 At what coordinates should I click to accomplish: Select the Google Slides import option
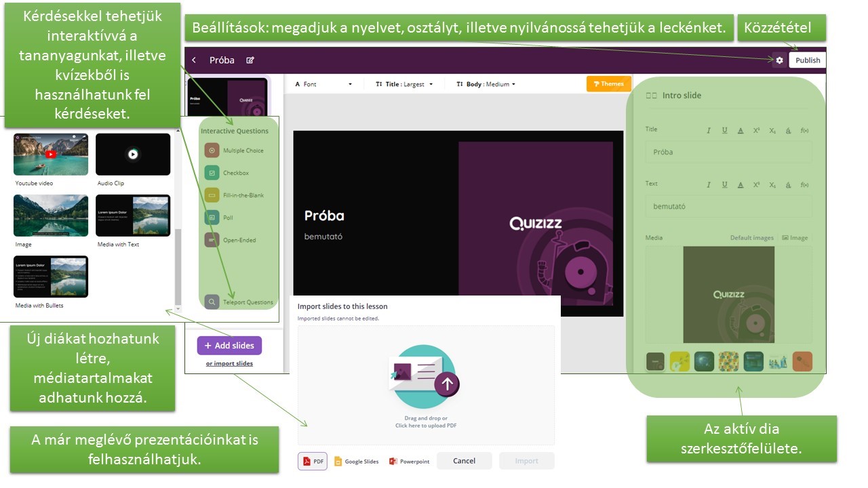coord(357,462)
